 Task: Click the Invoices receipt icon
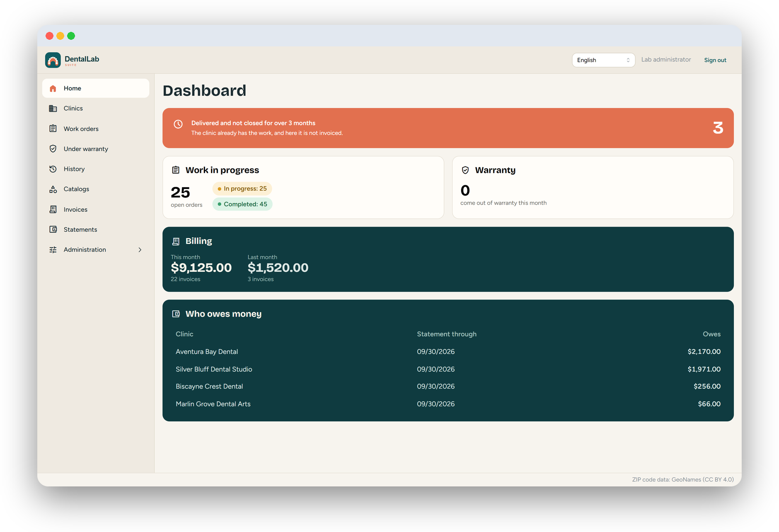click(53, 210)
